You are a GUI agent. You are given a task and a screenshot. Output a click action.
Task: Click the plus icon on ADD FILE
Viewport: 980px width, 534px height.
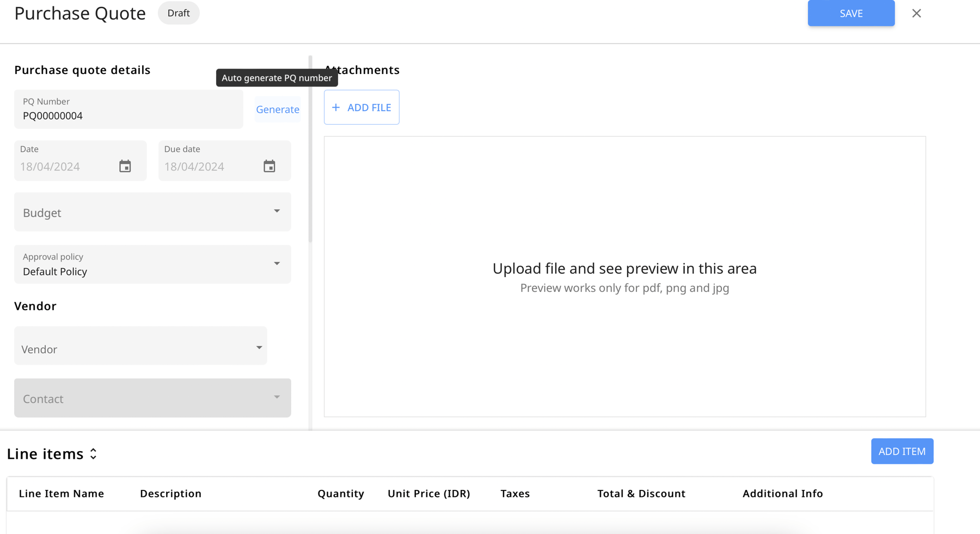click(x=336, y=107)
